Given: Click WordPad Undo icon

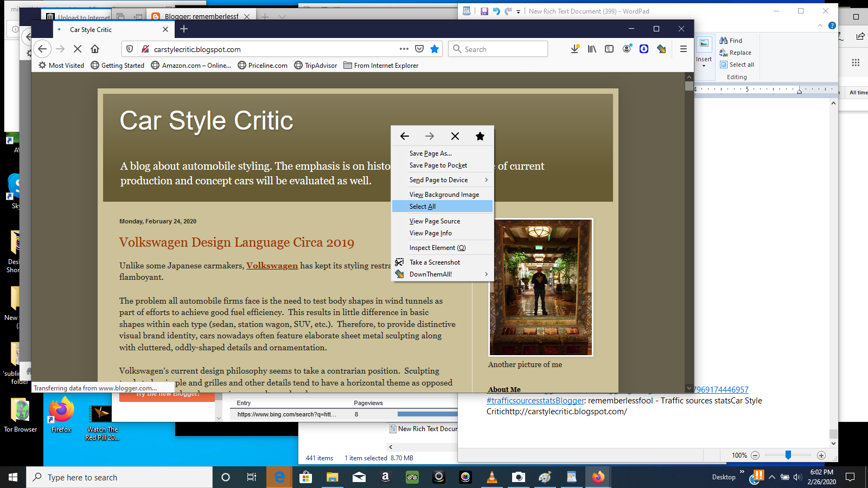Looking at the screenshot, I should coord(496,11).
